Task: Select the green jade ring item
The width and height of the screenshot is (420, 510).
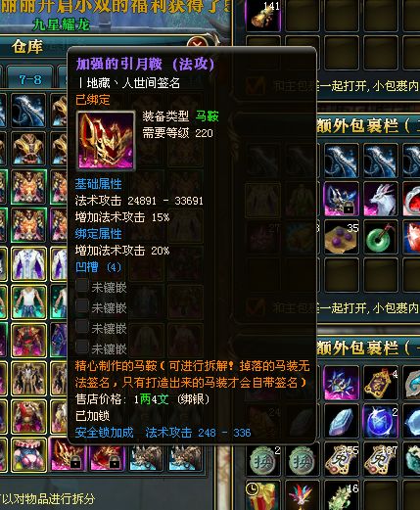Action: (x=380, y=237)
